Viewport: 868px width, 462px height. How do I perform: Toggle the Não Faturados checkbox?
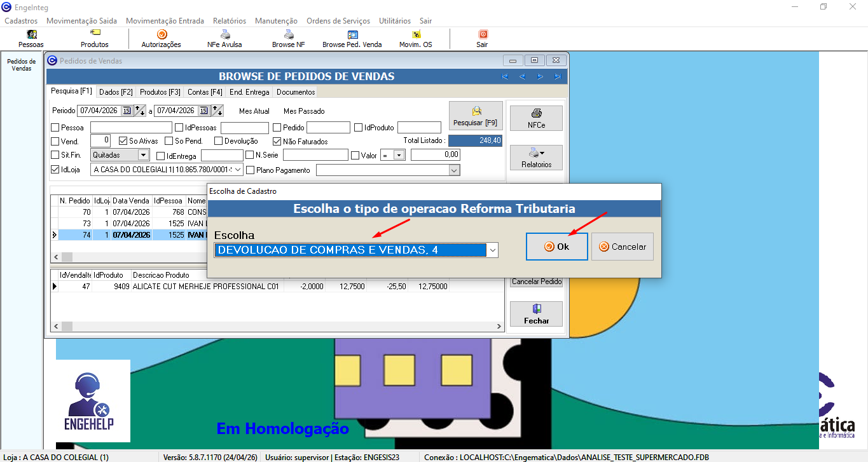[277, 141]
